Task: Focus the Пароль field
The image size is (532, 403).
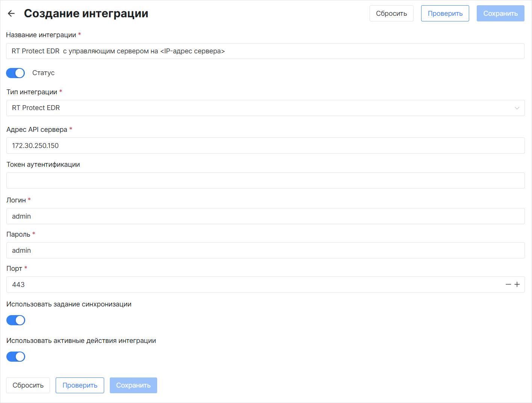Action: click(265, 251)
